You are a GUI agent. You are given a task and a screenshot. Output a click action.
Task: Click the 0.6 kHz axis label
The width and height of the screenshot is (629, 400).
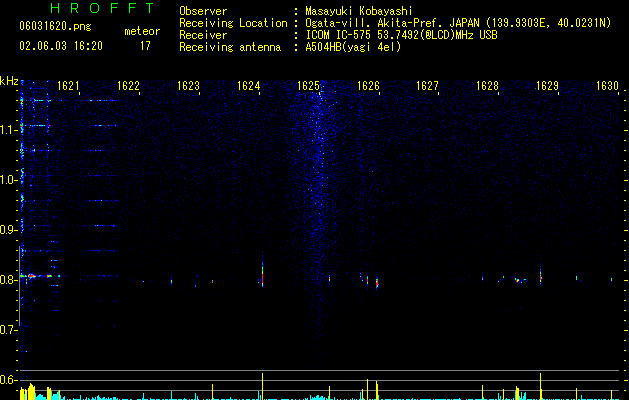(8, 380)
